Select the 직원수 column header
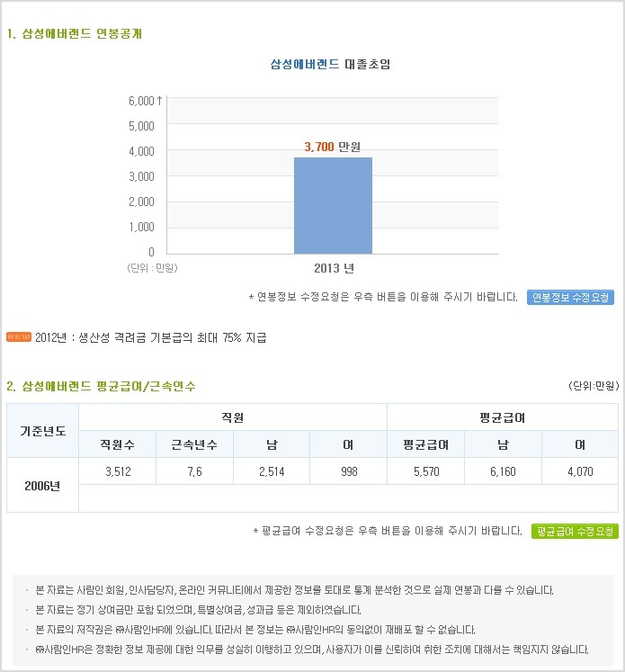 click(117, 444)
